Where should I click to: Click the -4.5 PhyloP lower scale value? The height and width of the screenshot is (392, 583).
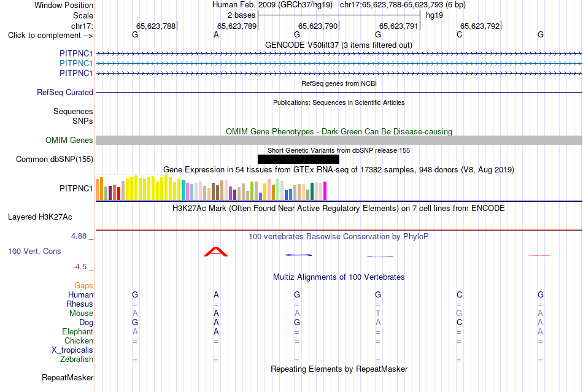click(80, 267)
